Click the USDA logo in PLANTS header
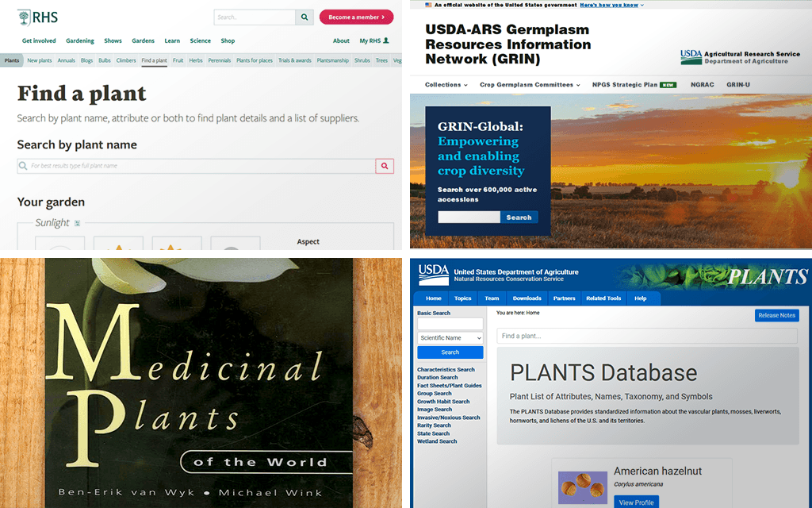 [434, 274]
